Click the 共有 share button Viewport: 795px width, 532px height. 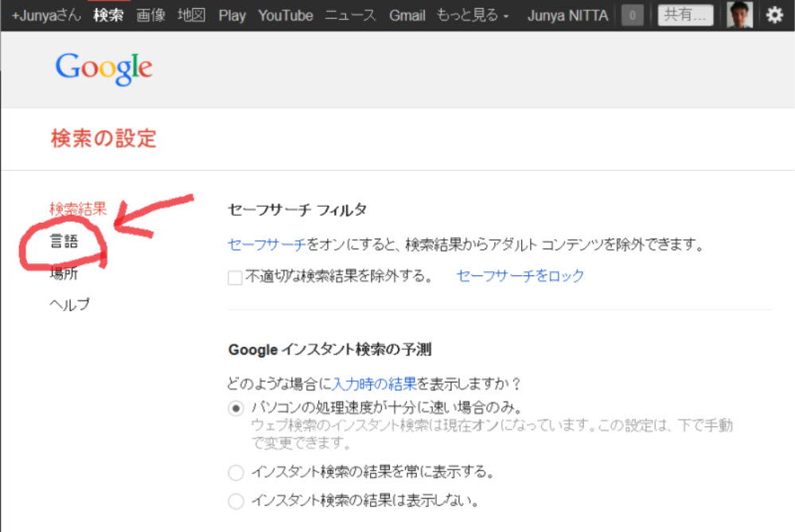684,15
